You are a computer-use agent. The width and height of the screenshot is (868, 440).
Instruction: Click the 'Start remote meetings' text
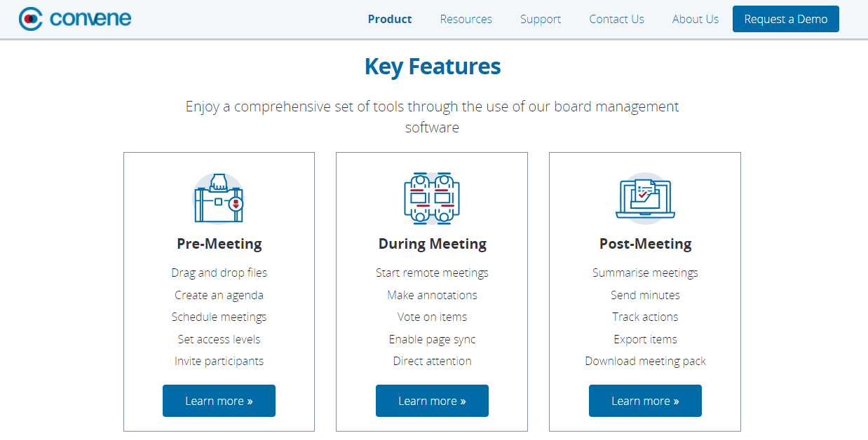pyautogui.click(x=433, y=273)
